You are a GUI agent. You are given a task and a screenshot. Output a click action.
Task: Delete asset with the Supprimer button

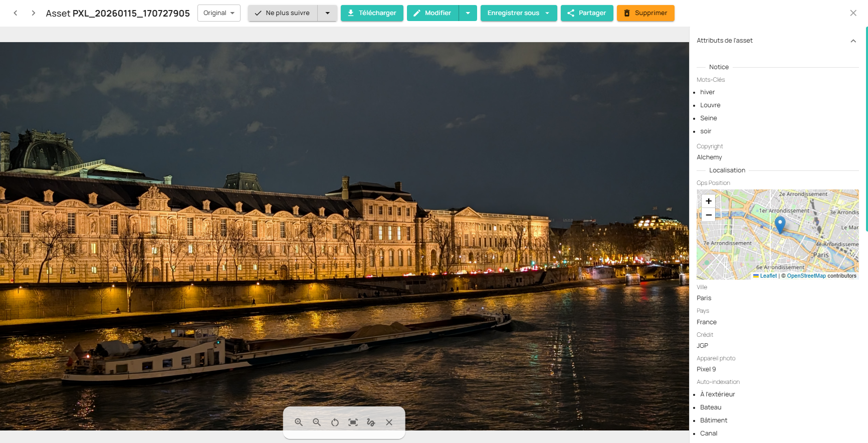click(x=645, y=13)
